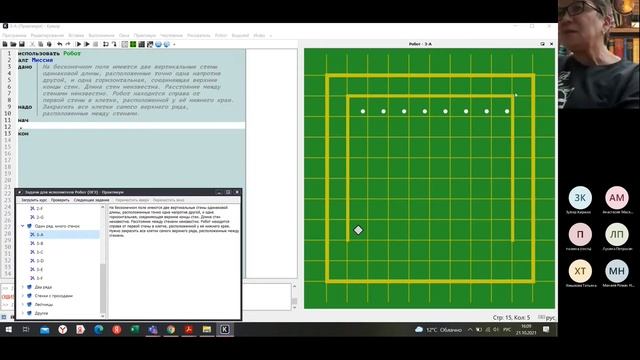Open the Робот menu
The image size is (640, 360).
(x=221, y=36)
